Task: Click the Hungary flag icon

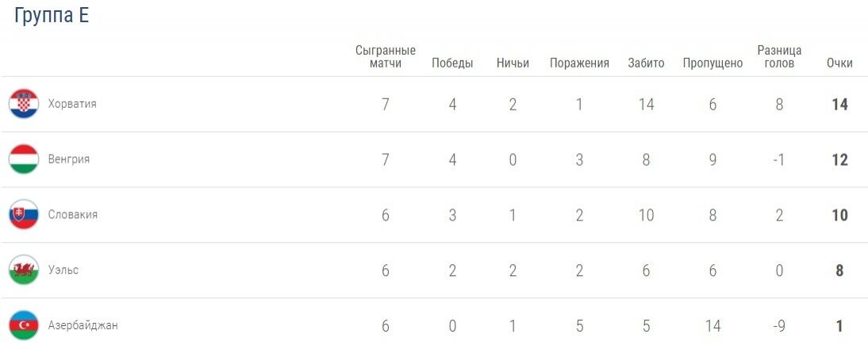Action: [x=23, y=159]
